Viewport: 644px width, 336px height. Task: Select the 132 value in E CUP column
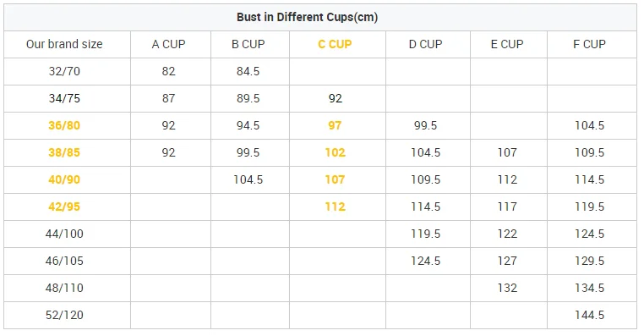pos(507,288)
